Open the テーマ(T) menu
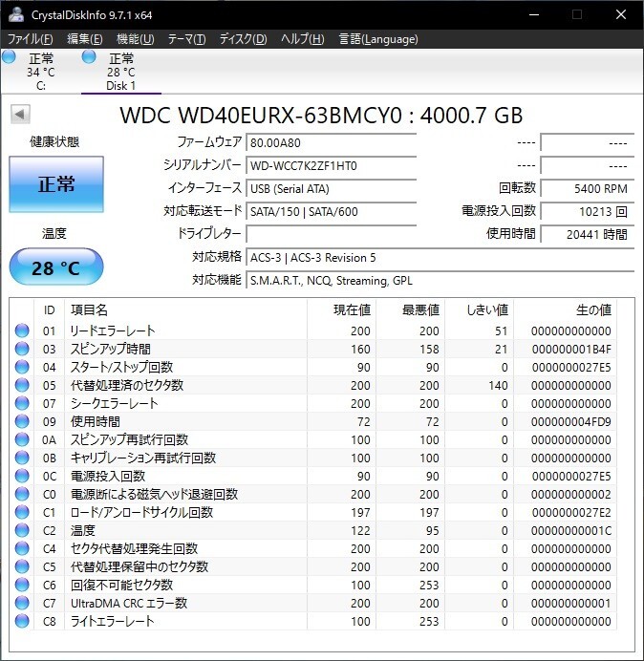The width and height of the screenshot is (644, 661). [186, 39]
